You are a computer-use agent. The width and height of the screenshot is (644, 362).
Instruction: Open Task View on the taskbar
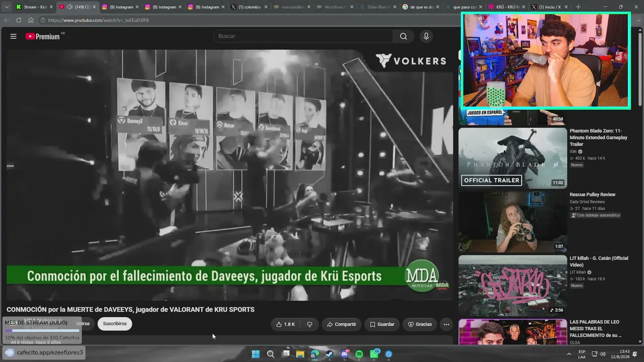[286, 354]
